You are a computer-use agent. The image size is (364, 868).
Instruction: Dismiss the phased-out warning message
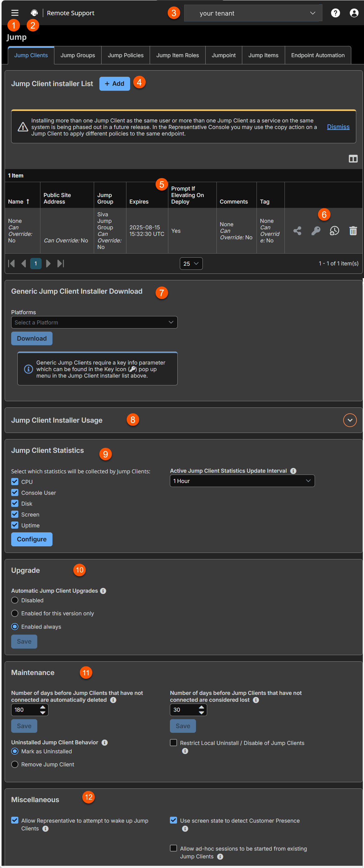coord(338,127)
